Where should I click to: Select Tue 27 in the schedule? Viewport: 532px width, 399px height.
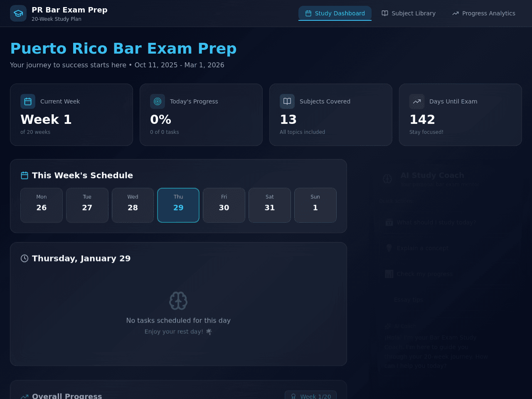tap(87, 205)
